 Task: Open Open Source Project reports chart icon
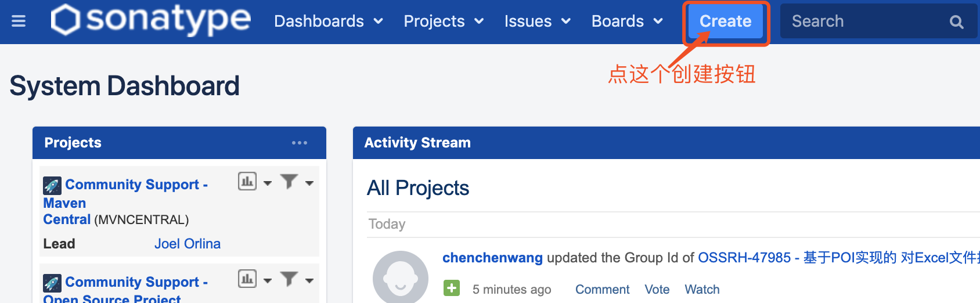pyautogui.click(x=247, y=279)
